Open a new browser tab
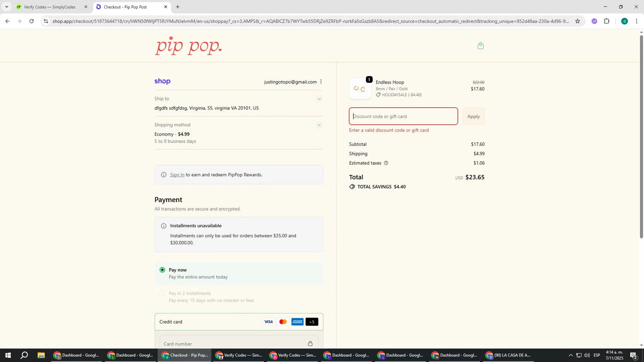The height and width of the screenshot is (362, 644). point(178,7)
